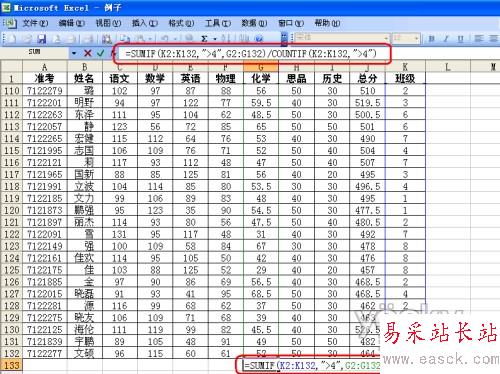The image size is (500, 374).
Task: Open the toolbar options chevron
Action: [284, 39]
